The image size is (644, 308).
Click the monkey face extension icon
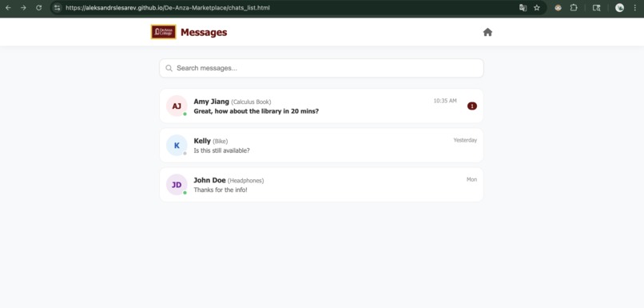click(558, 7)
